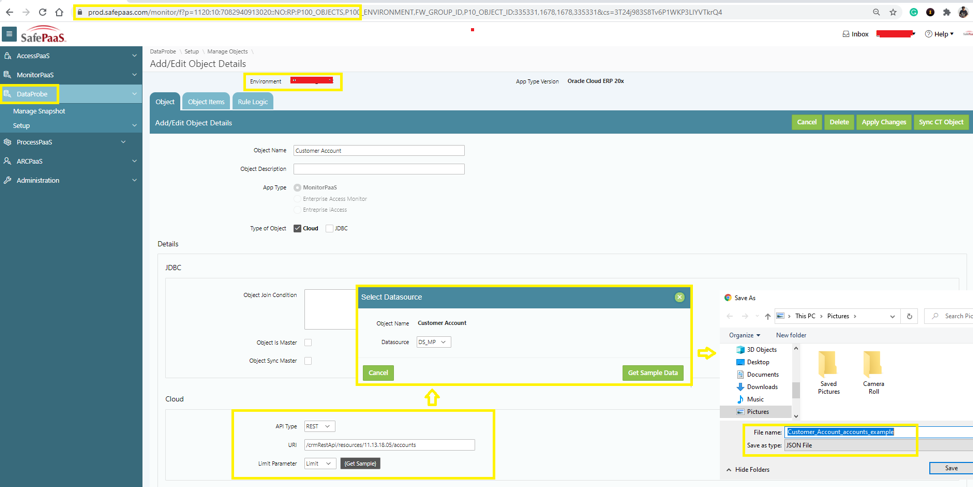Open the Saved Pictures folder

tap(828, 372)
